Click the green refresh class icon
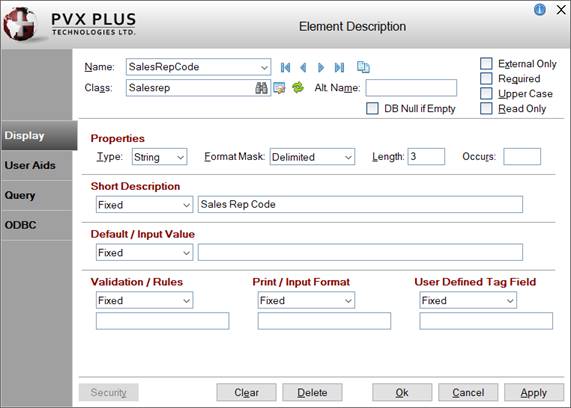The width and height of the screenshot is (571, 408). click(298, 87)
